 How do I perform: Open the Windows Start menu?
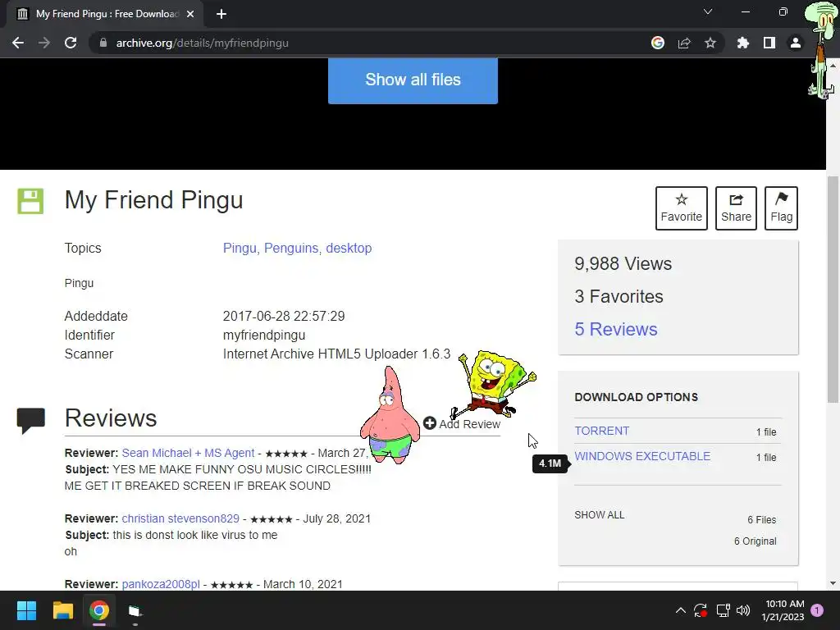coord(26,610)
